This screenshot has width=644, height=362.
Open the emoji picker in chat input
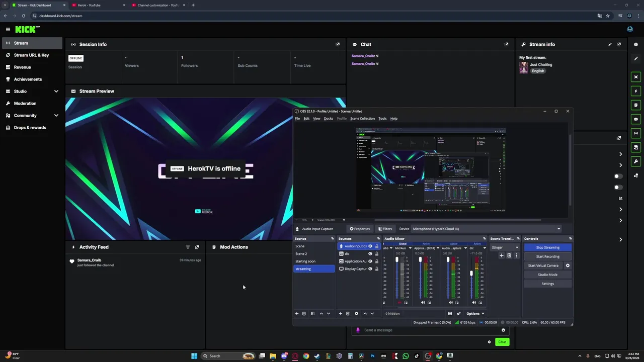coord(503,330)
